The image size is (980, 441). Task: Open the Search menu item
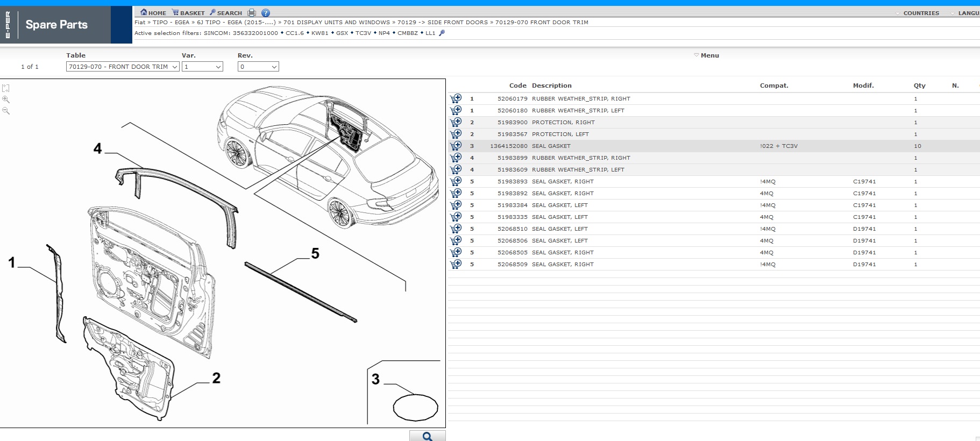[x=226, y=13]
